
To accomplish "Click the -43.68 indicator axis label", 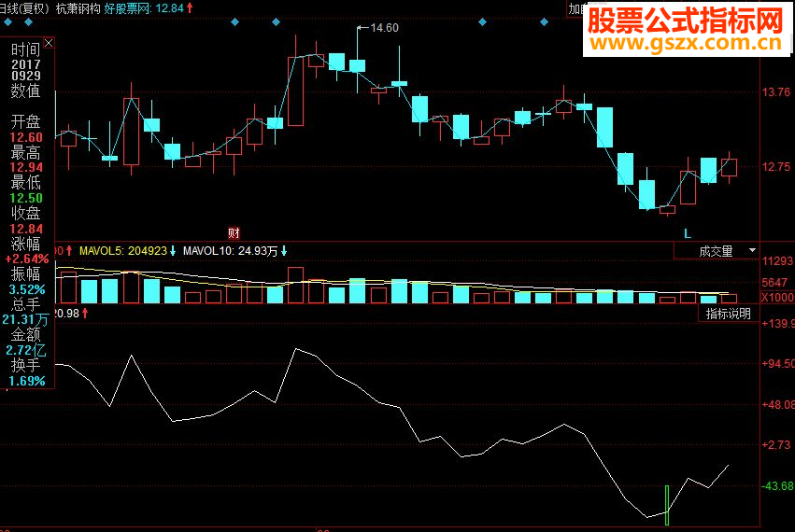I will coord(778,486).
